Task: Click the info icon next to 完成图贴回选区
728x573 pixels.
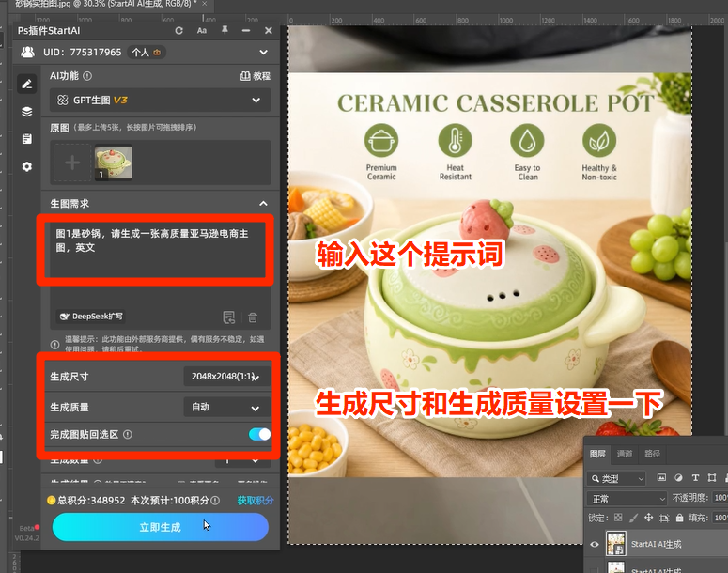Action: pos(128,435)
